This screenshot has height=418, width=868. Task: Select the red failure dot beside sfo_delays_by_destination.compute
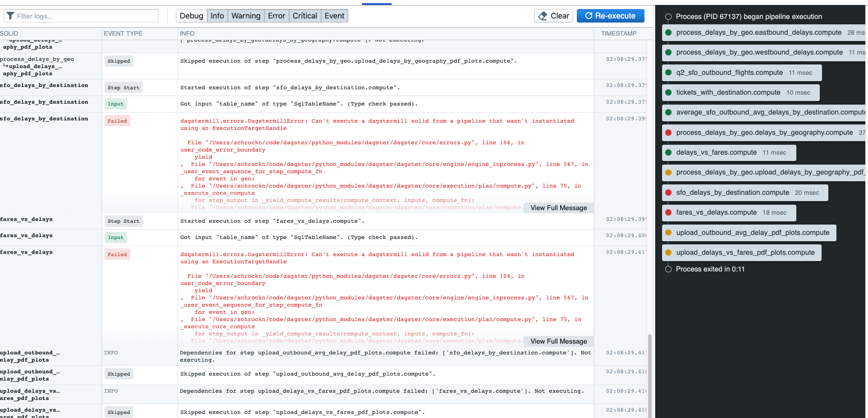click(668, 193)
